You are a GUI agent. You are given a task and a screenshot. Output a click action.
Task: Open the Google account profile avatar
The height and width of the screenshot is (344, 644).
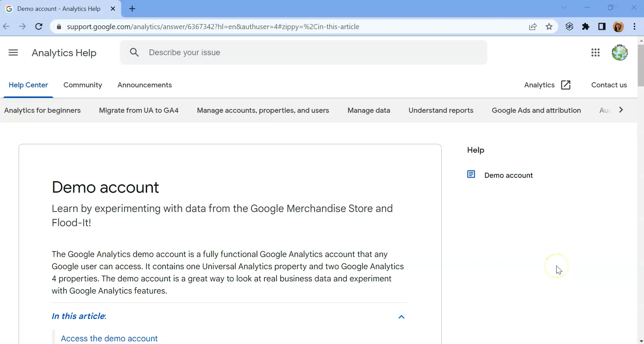(619, 52)
